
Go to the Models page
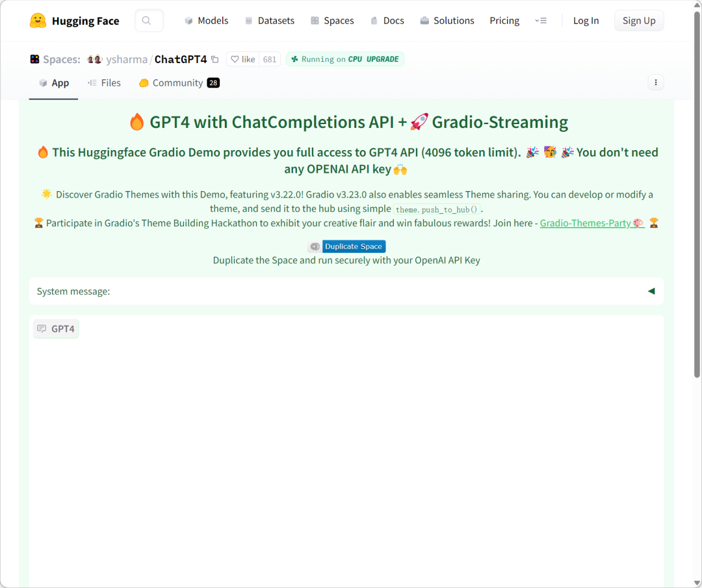[206, 21]
